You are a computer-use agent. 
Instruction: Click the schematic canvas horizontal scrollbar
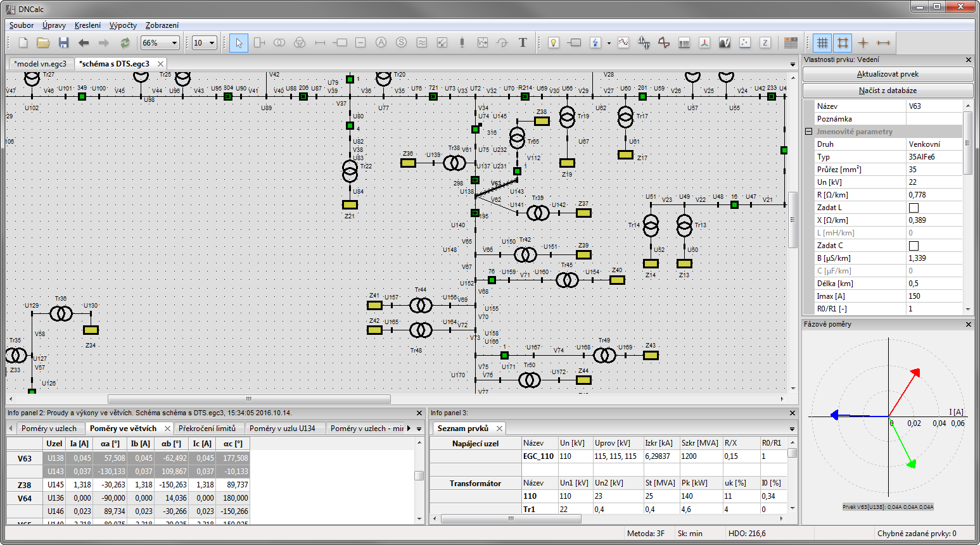249,399
